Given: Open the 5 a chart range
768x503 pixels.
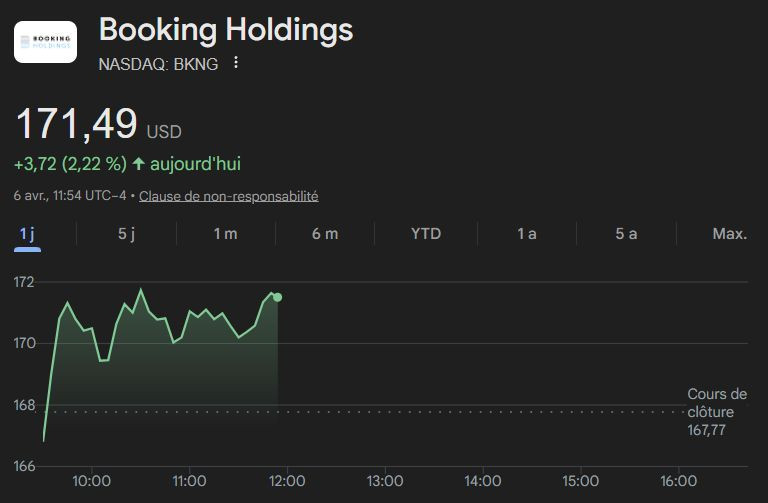Looking at the screenshot, I should [626, 234].
